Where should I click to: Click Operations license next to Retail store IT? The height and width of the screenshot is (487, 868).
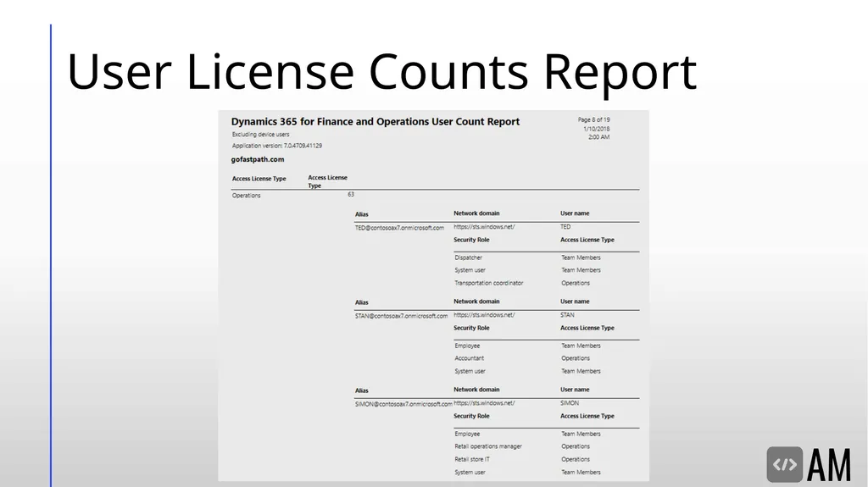576,459
